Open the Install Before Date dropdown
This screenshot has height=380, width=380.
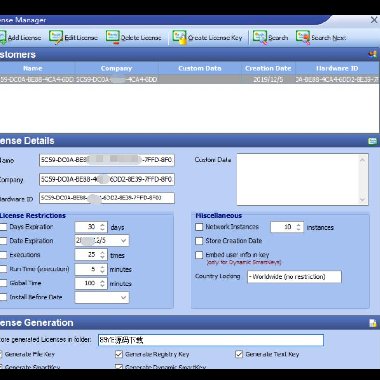click(x=123, y=298)
